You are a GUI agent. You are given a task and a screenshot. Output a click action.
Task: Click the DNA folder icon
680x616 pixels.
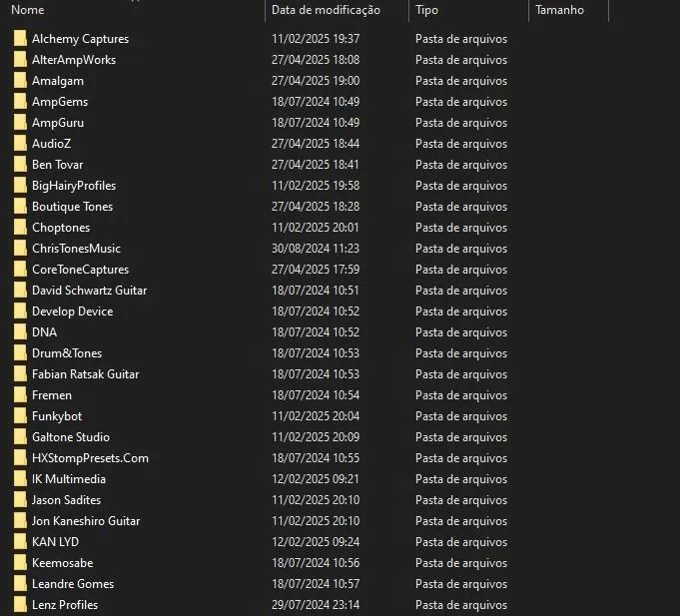click(20, 332)
